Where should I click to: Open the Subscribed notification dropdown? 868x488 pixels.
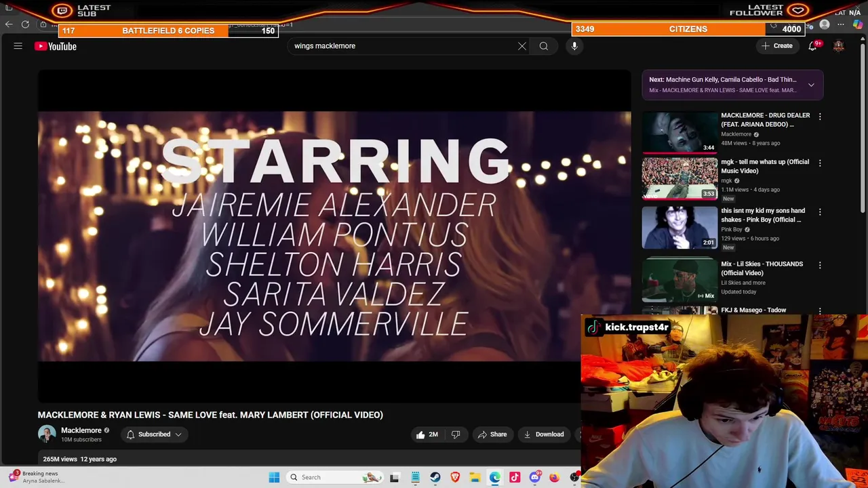[154, 434]
